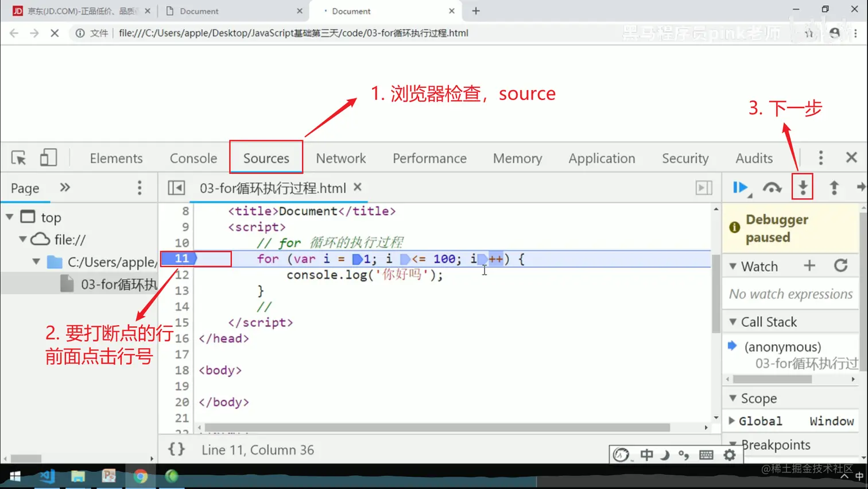
Task: Expand the Global scope entry
Action: [x=731, y=421]
